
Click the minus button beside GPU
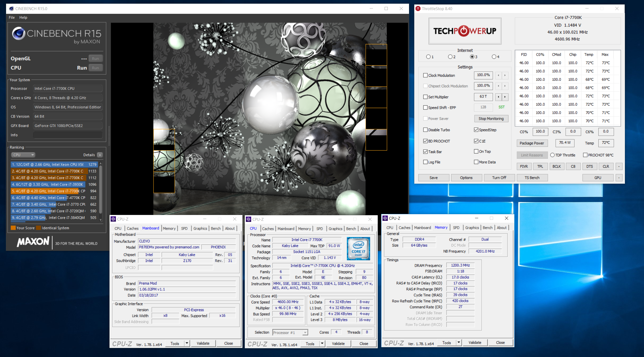click(619, 178)
